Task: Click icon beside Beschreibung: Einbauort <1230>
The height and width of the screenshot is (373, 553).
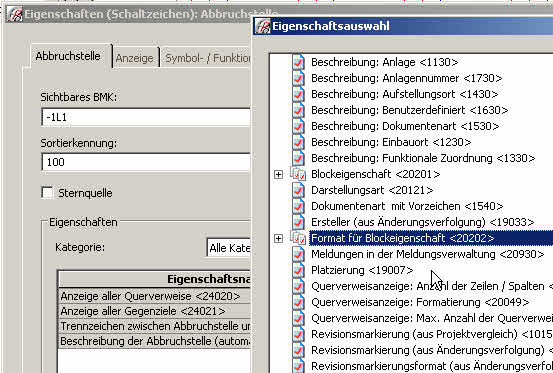Action: tap(298, 142)
